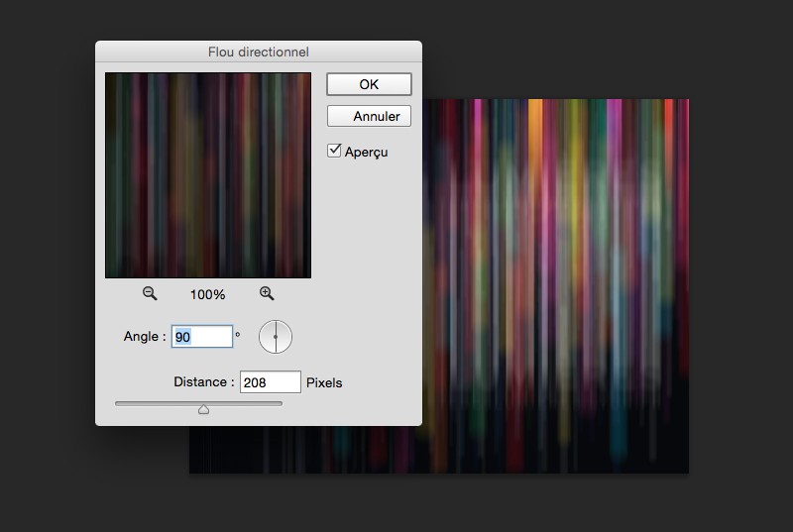Focus the Angle input field

pyautogui.click(x=202, y=337)
